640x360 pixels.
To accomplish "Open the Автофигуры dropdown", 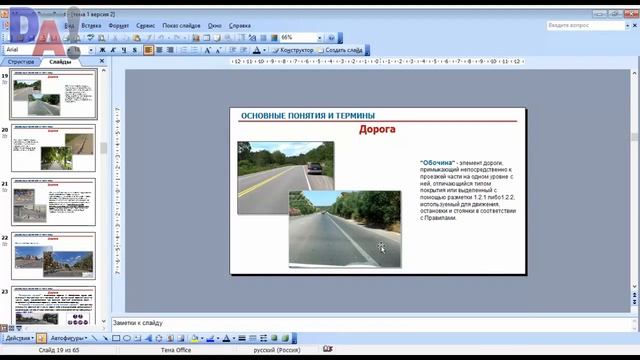I will pyautogui.click(x=69, y=338).
